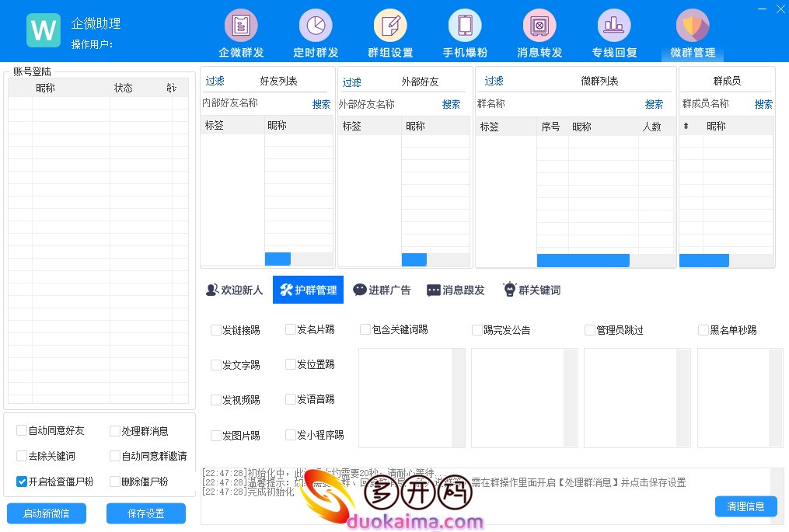
Task: Switch to the 欢迎新人 tab
Action: [234, 290]
